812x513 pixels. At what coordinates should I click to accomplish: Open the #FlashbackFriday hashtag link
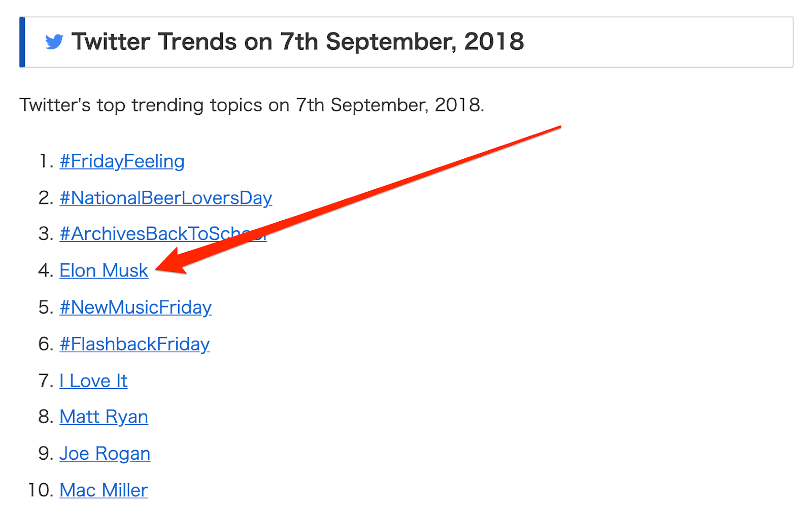click(134, 344)
